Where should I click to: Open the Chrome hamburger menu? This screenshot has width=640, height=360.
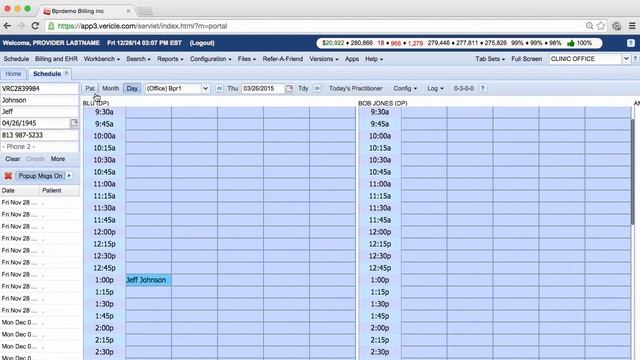(x=632, y=26)
